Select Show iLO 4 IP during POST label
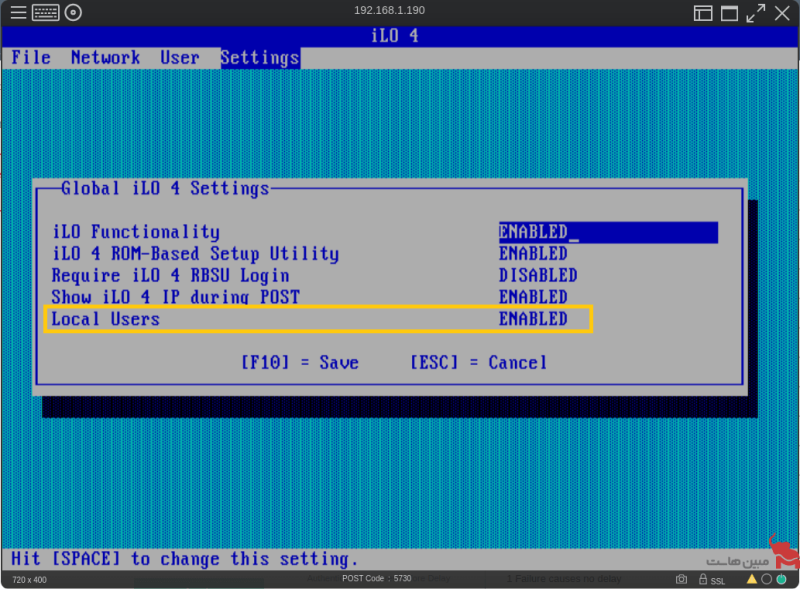The image size is (800, 589). 176,297
